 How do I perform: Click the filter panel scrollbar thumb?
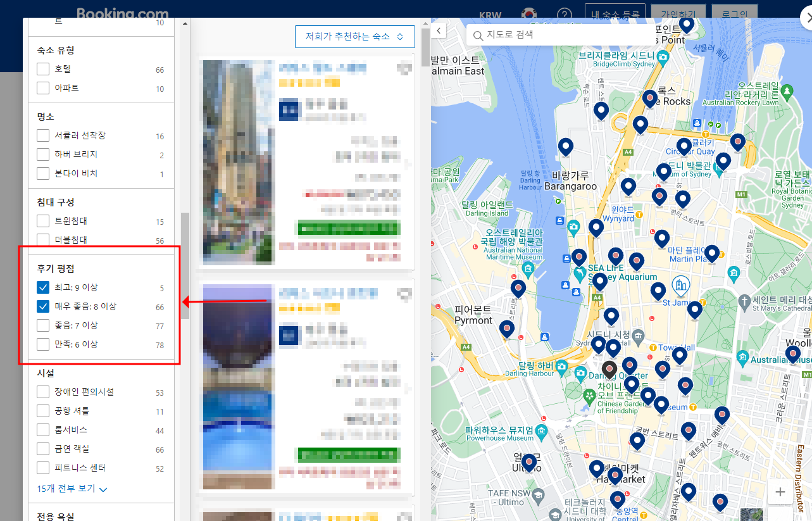point(185,266)
